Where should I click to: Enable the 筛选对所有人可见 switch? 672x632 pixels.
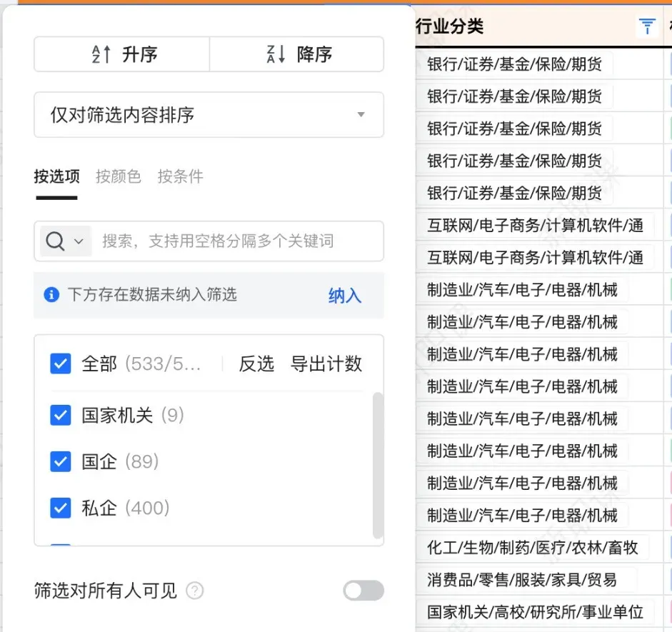[362, 591]
